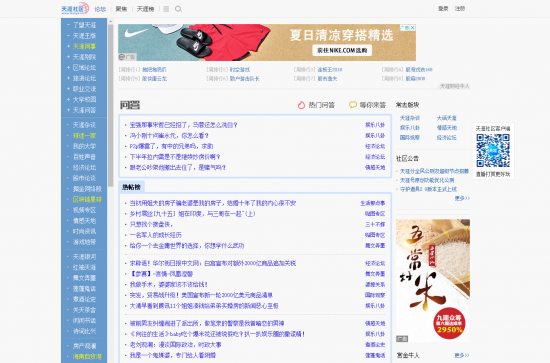Click the 登录 login link
This screenshot has height=363, width=550.
[443, 8]
